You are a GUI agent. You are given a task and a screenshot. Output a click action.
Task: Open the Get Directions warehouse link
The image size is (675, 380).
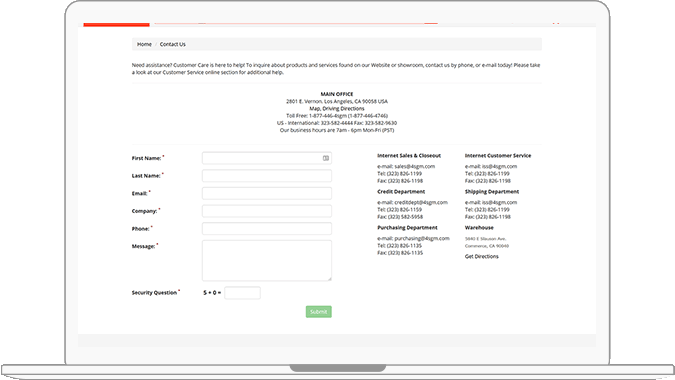(x=482, y=256)
